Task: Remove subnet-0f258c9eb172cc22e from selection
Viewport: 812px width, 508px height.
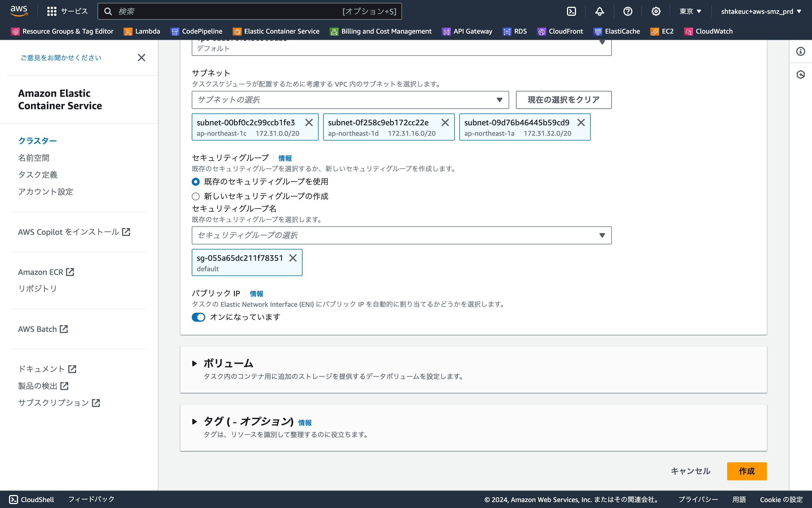Action: tap(445, 123)
